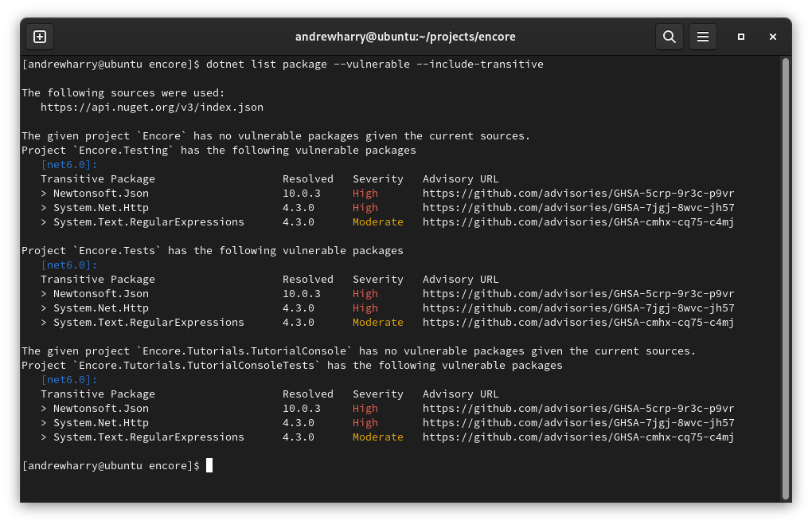Click the andrewharry@ubuntu window title
This screenshot has width=812, height=525.
[406, 36]
